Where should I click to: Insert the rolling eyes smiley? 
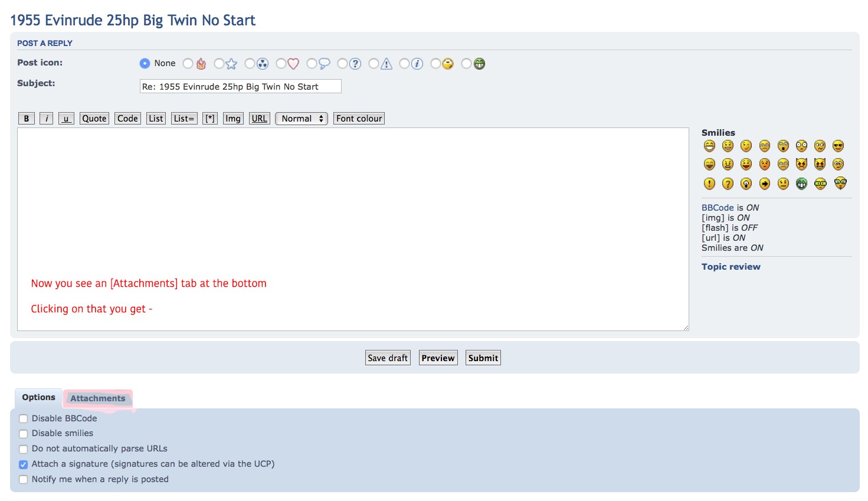tap(838, 164)
